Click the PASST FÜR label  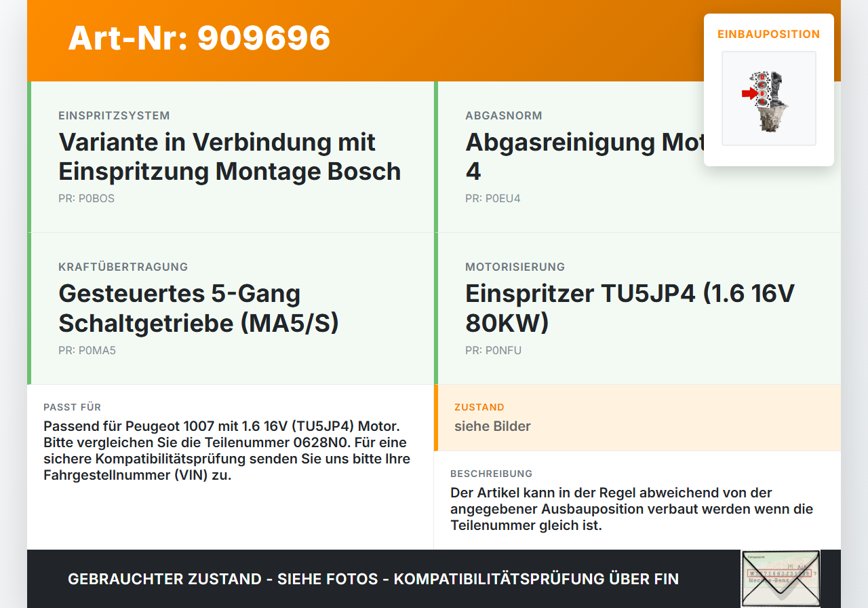73,407
